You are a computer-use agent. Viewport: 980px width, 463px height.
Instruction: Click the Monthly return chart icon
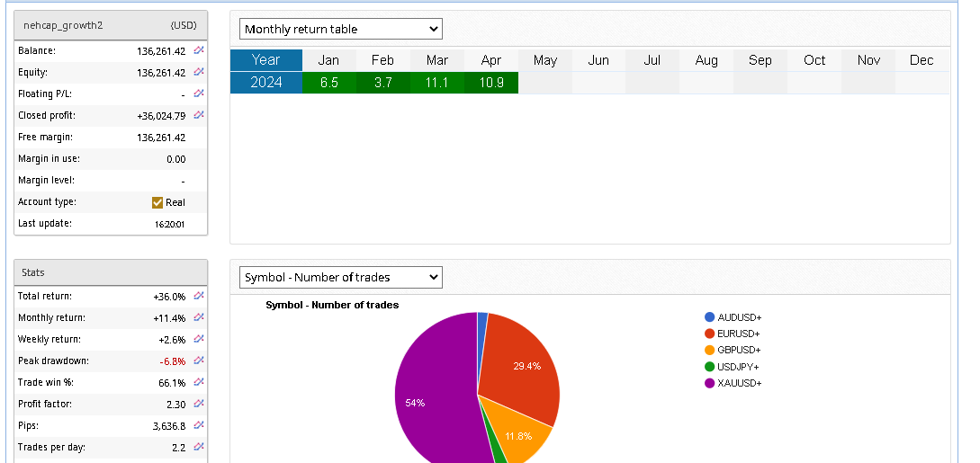coord(199,317)
